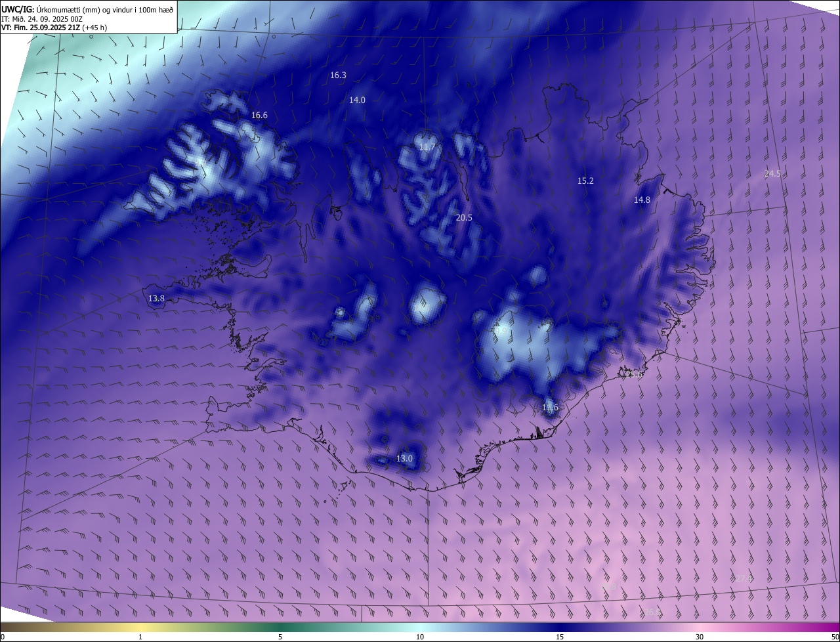Click the color scale tick label 50

coord(835,637)
